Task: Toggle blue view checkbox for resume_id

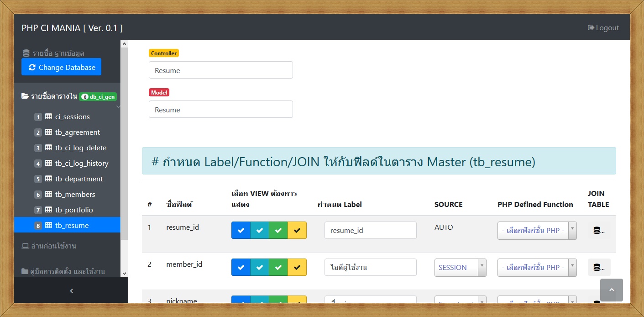Action: 241,230
